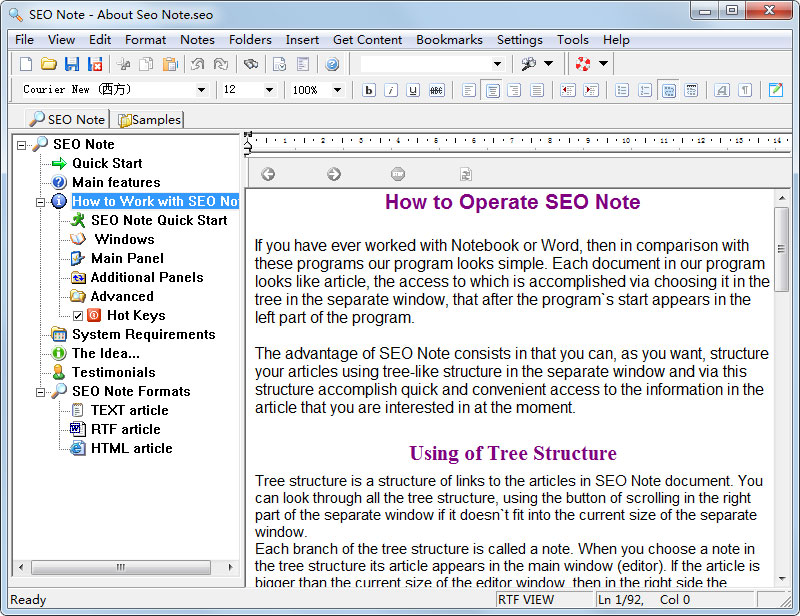The width and height of the screenshot is (800, 616).
Task: Open a file with the folder icon
Action: [48, 64]
